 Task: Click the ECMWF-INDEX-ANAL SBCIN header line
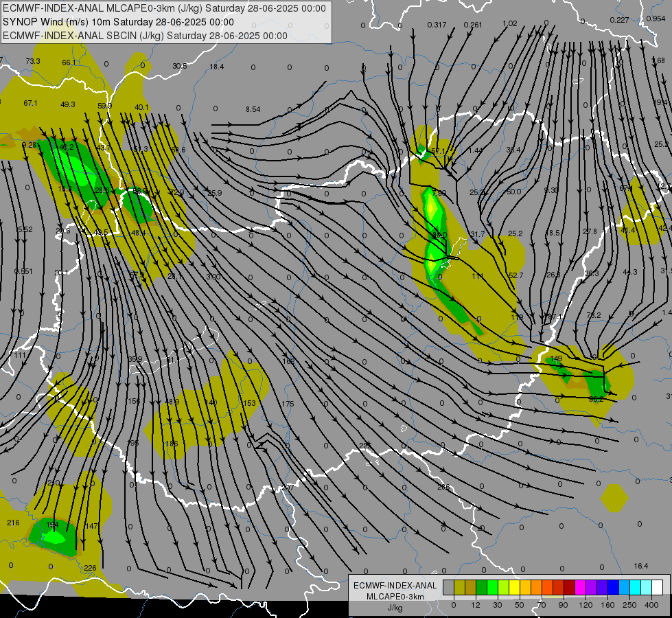[145, 36]
